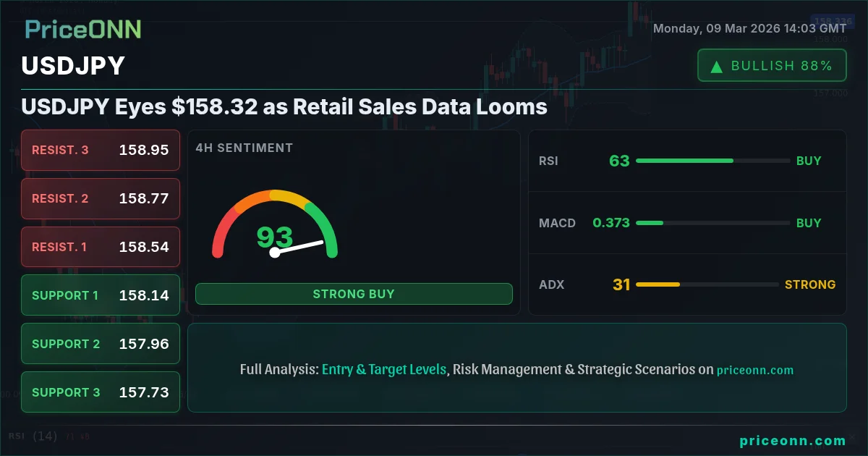Select the RESIST. 2 level 158.77
This screenshot has height=456, width=868.
point(101,198)
